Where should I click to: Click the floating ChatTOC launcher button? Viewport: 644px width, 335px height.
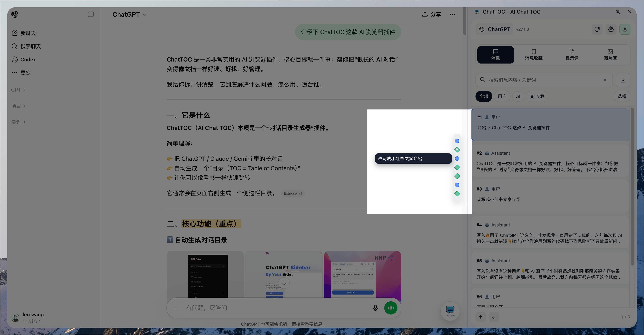tap(450, 311)
